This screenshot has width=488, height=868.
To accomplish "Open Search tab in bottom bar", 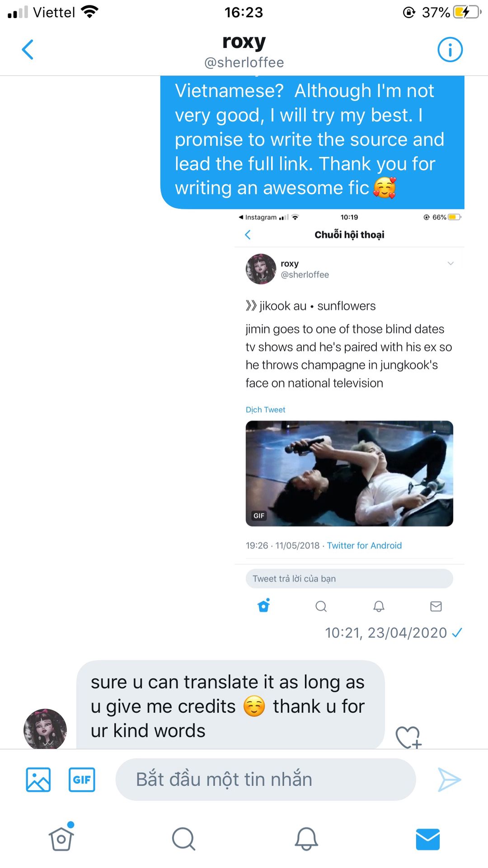I will (183, 839).
